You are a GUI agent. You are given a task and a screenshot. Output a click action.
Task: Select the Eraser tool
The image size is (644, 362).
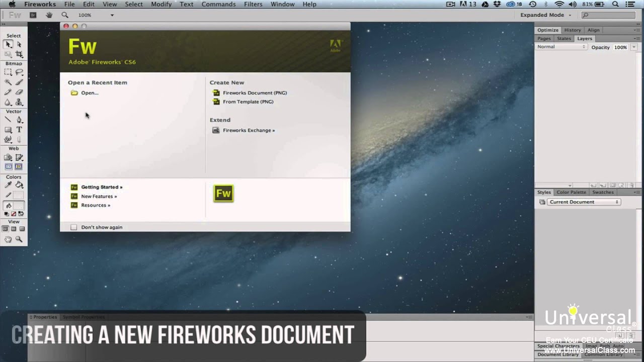pyautogui.click(x=19, y=92)
